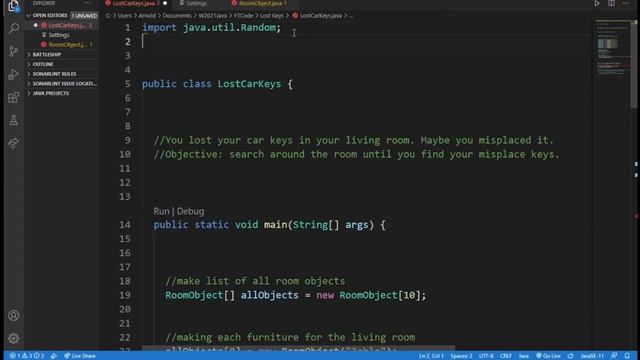Click the RoomObject[] allObjects code line
This screenshot has width=640, height=360.
click(x=296, y=295)
